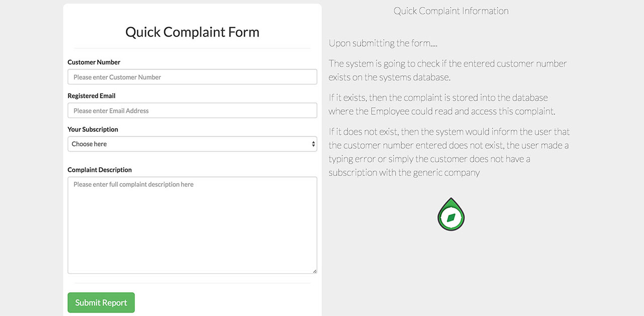Viewport: 644px width, 316px height.
Task: Click the 'If it exists' paragraph
Action: coord(442,104)
